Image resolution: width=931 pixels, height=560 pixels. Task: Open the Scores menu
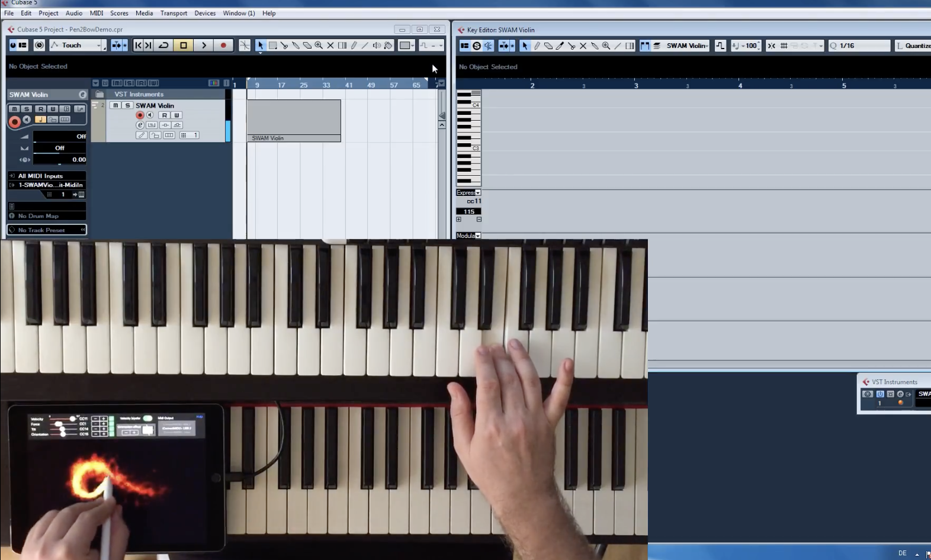point(119,13)
